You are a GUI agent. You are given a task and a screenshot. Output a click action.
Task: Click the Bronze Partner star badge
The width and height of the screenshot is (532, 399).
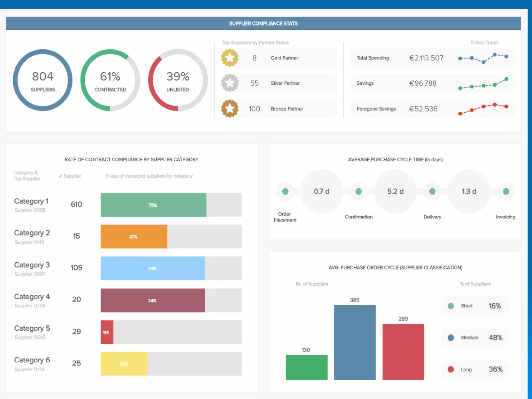(x=230, y=109)
